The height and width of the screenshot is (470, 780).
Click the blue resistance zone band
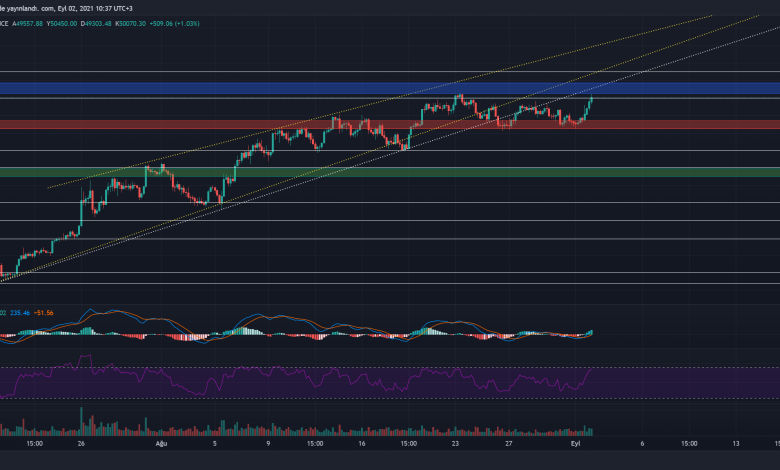tap(300, 89)
